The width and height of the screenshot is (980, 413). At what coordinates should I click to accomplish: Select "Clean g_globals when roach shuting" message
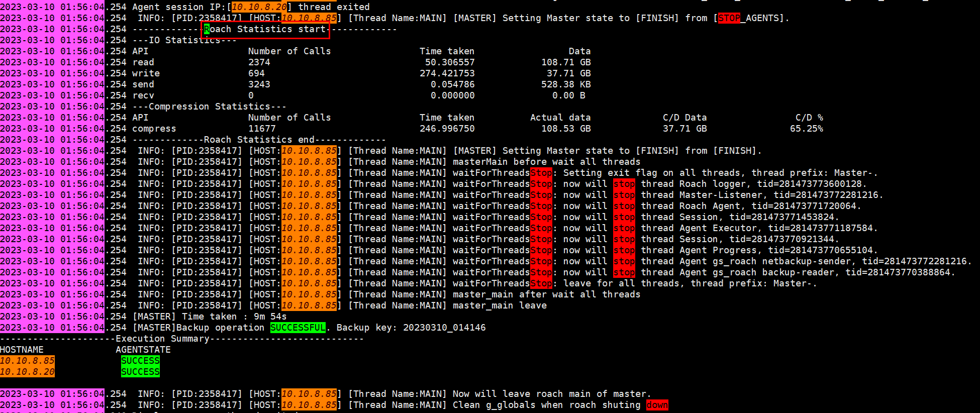547,405
